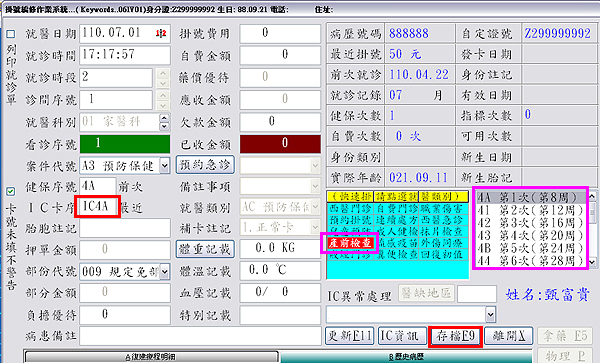600x363 pixels.
Task: Save with the 存檔F9 button
Action: click(455, 336)
